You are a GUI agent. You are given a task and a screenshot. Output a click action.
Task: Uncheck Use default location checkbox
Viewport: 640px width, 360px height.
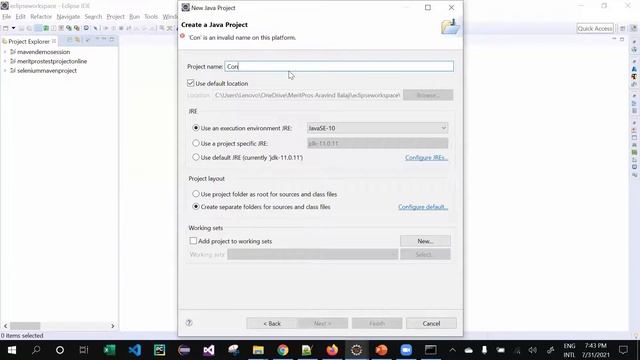pyautogui.click(x=191, y=83)
